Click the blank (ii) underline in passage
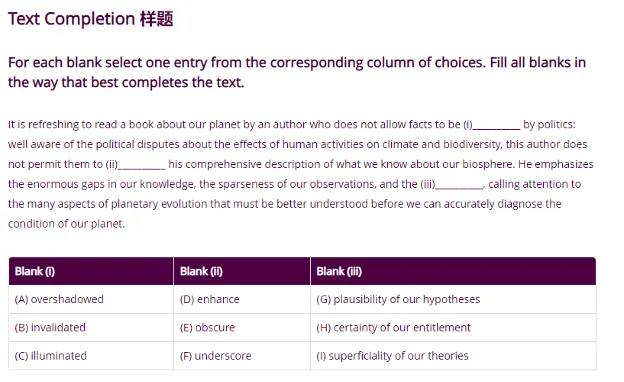 coord(142,166)
